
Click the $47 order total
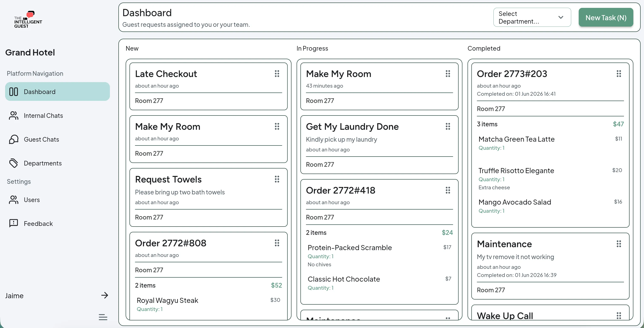click(x=618, y=124)
